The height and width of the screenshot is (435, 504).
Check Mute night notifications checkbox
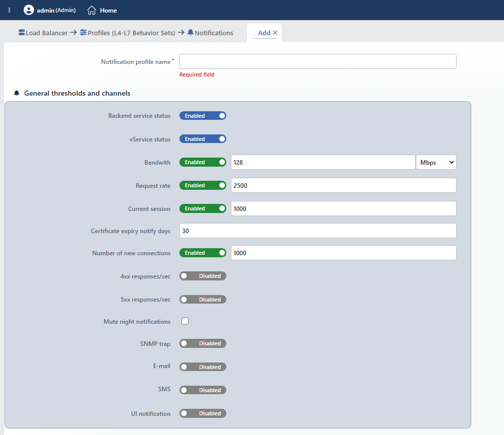[x=185, y=321]
